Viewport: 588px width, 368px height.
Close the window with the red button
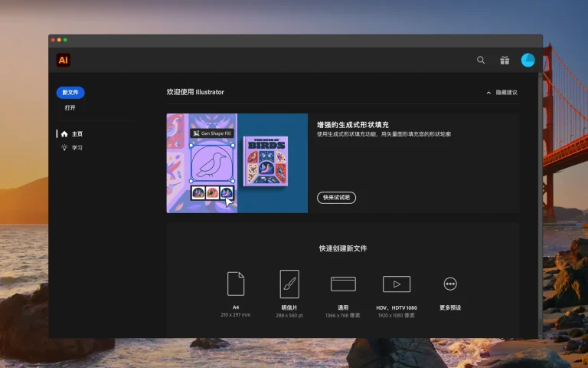click(54, 40)
